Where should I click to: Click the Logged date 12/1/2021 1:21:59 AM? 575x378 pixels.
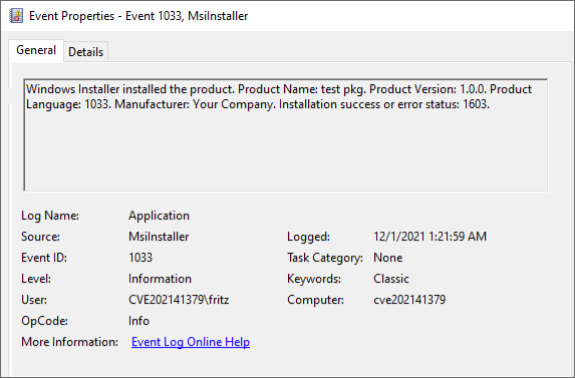(x=430, y=236)
